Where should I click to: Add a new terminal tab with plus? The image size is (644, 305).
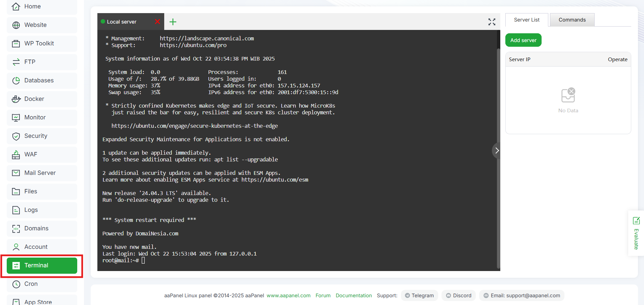pyautogui.click(x=173, y=22)
